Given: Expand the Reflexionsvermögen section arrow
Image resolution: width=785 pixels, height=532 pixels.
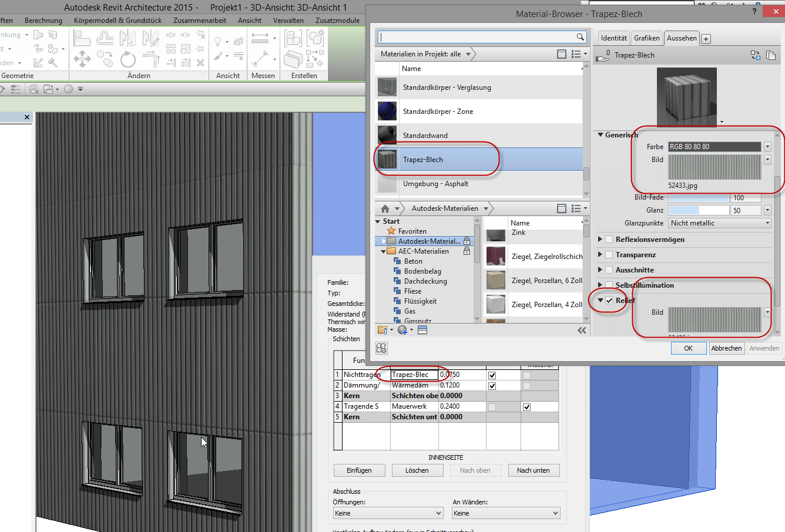Looking at the screenshot, I should point(600,240).
